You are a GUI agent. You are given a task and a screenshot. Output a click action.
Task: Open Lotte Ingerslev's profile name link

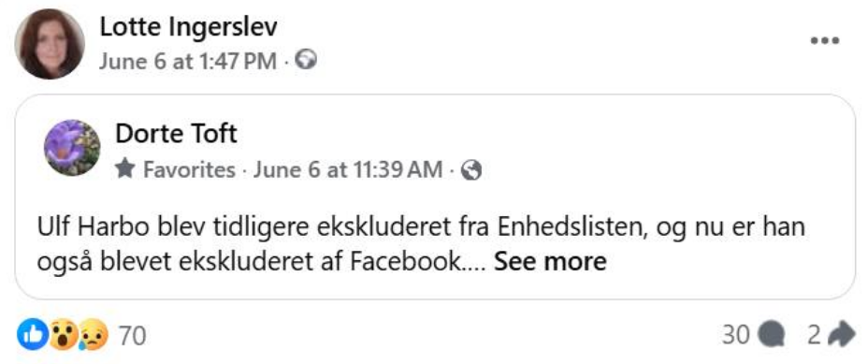pyautogui.click(x=188, y=27)
